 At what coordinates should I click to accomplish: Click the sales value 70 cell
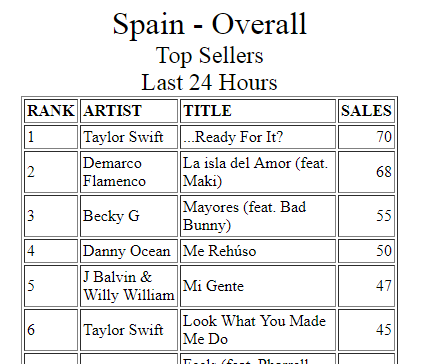pos(366,137)
